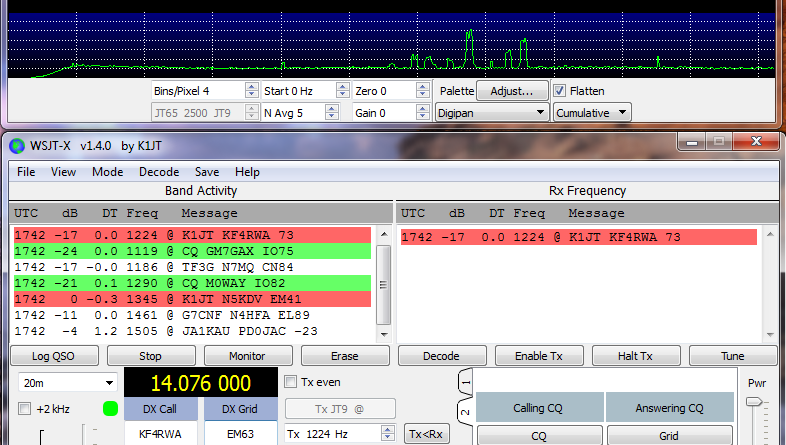Image resolution: width=786 pixels, height=445 pixels.
Task: Open the Mode menu
Action: 107,172
